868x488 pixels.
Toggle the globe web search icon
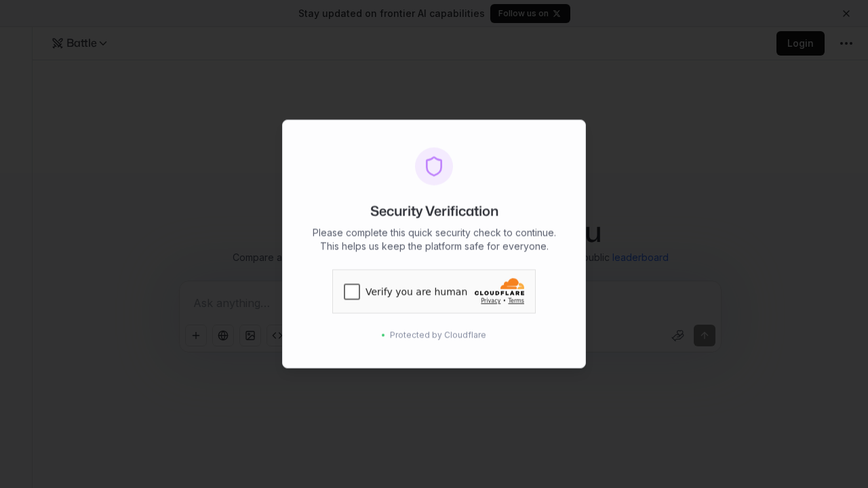[x=223, y=335]
